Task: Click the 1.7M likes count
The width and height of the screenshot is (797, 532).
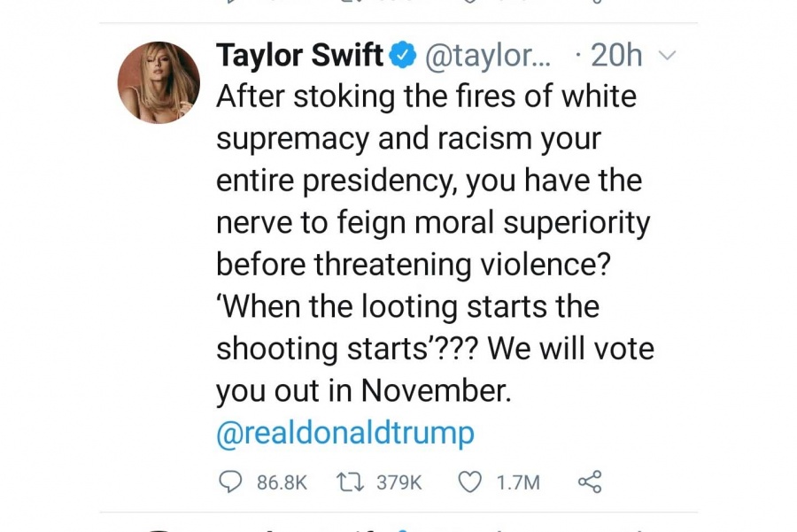Action: click(518, 482)
